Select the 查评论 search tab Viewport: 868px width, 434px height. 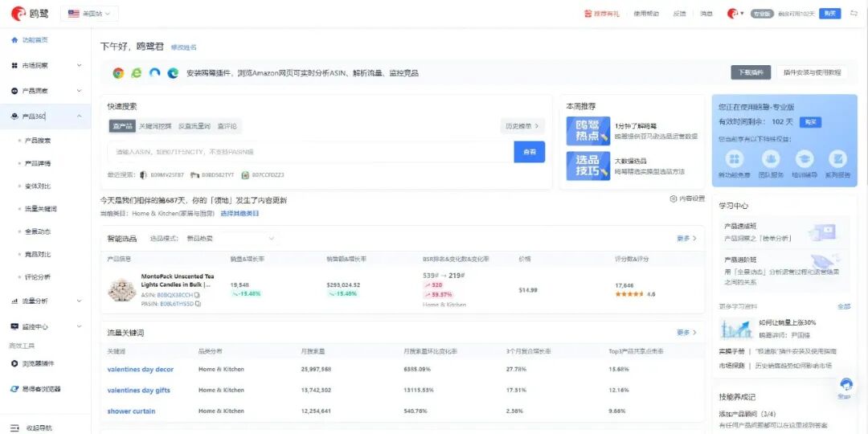pos(227,126)
